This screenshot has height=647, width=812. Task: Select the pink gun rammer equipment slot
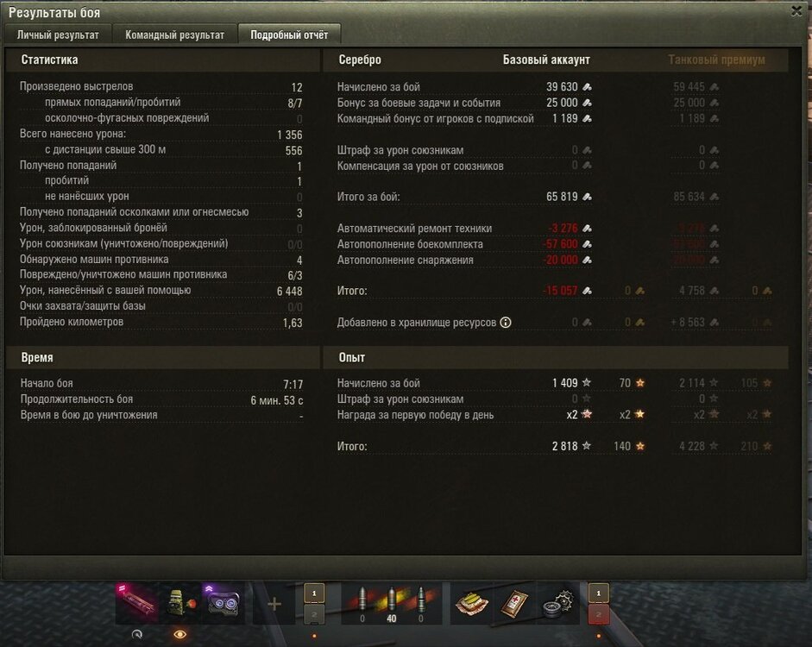point(137,603)
